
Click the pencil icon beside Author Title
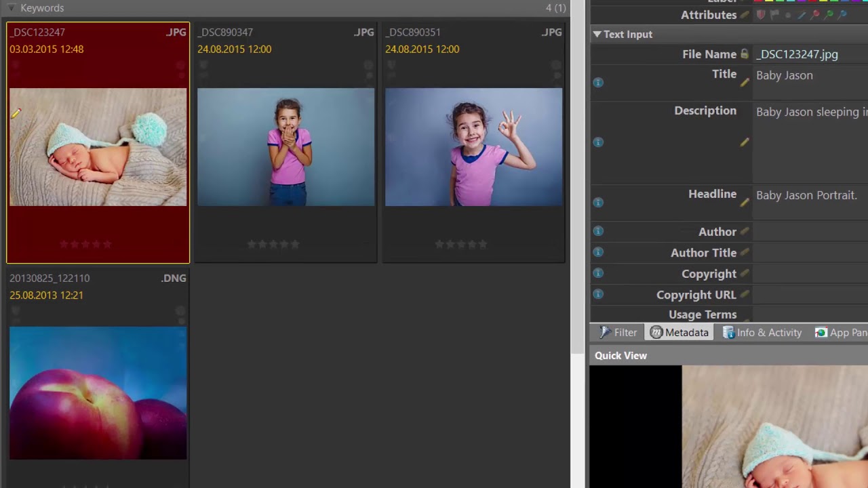[x=745, y=252]
